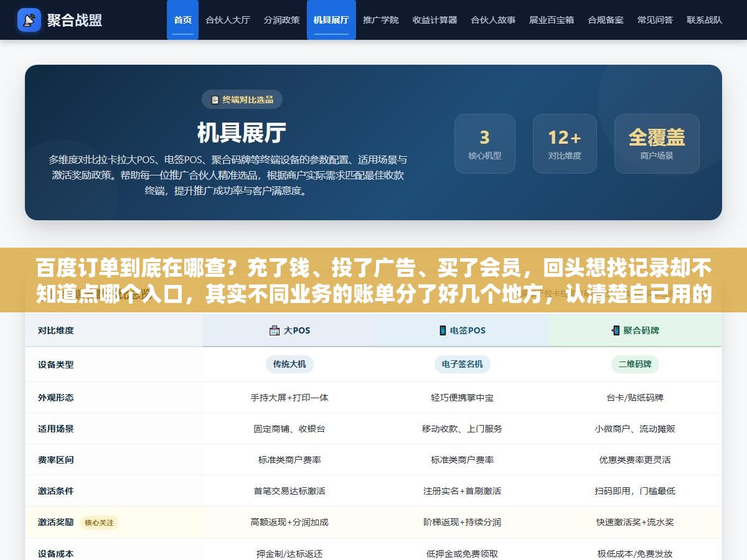Click the 设备类型 row label
Viewport: 747px width, 560px height.
click(55, 365)
